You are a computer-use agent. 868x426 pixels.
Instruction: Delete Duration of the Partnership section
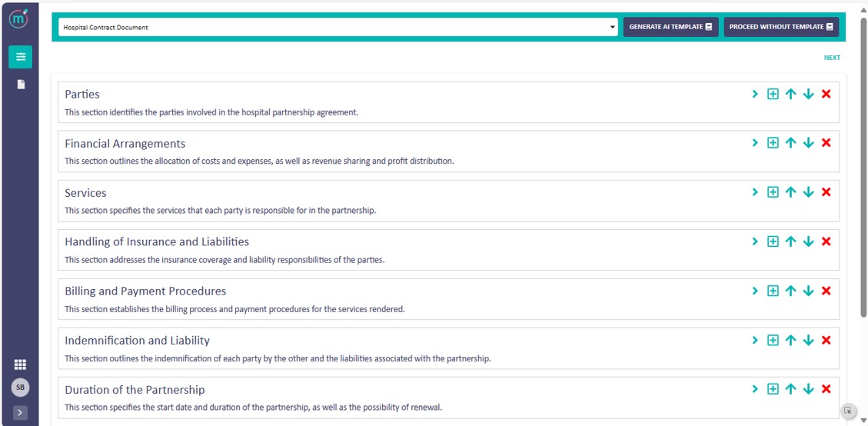pyautogui.click(x=826, y=389)
